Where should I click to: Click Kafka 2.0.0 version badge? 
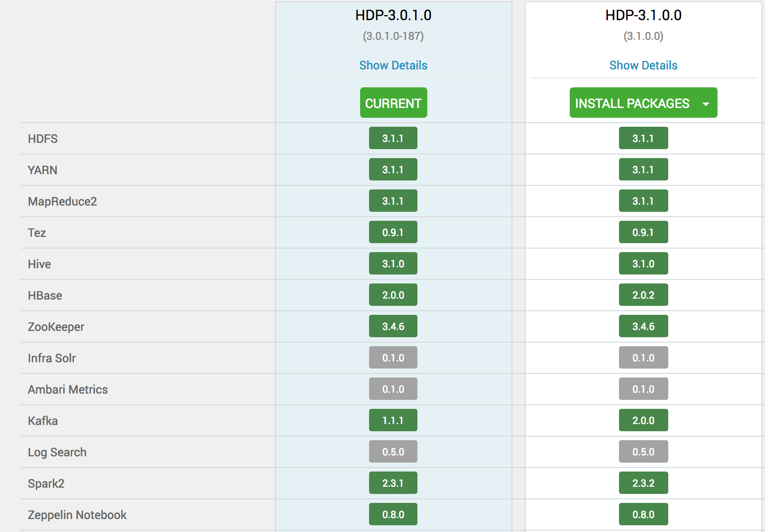pyautogui.click(x=643, y=420)
